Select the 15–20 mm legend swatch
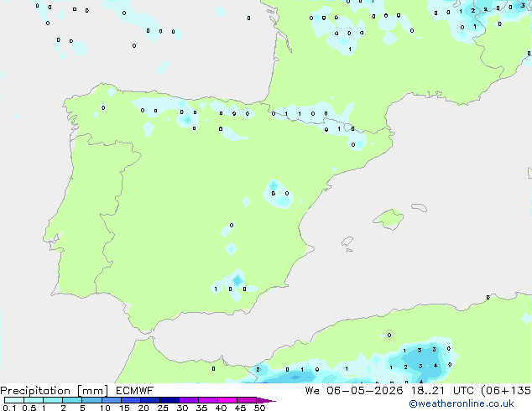 130,400
